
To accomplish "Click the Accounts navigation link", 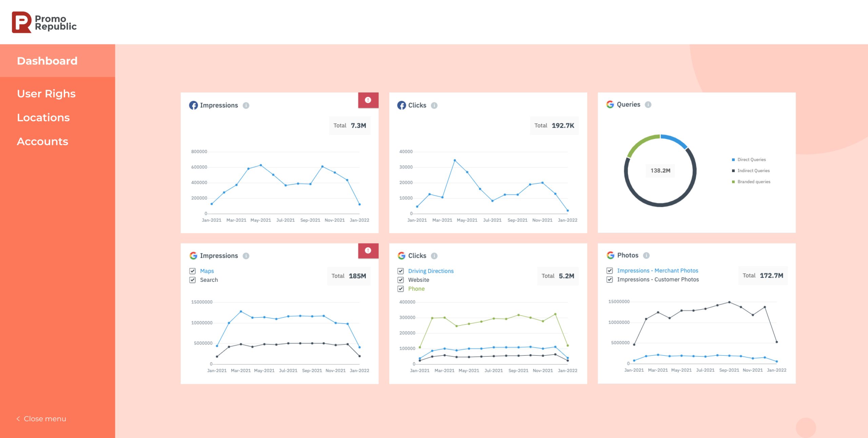I will click(x=42, y=141).
